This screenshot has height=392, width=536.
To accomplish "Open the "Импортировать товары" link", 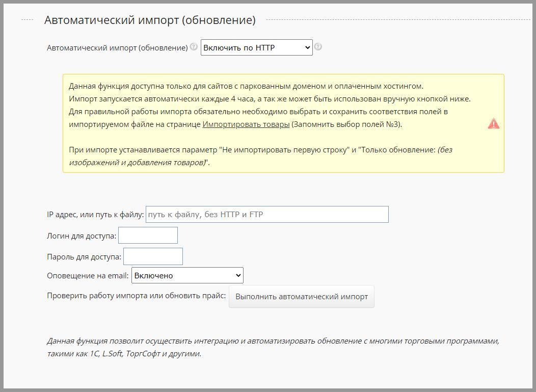I will click(246, 124).
